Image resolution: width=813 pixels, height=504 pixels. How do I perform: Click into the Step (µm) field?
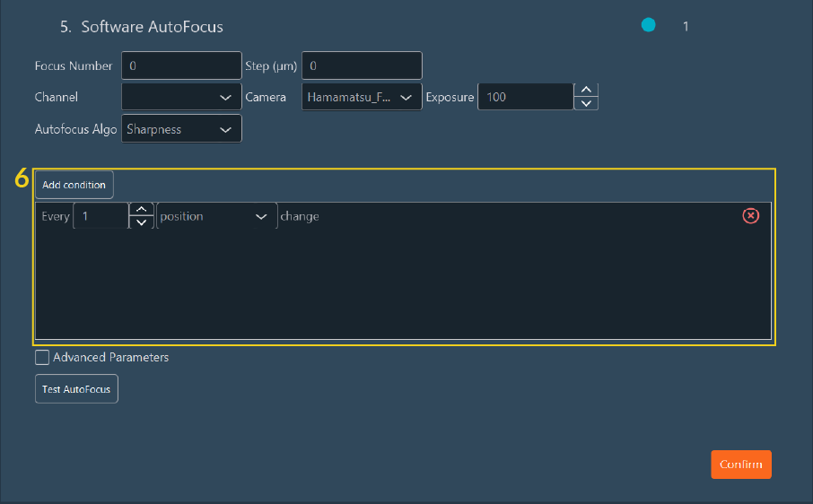point(362,65)
